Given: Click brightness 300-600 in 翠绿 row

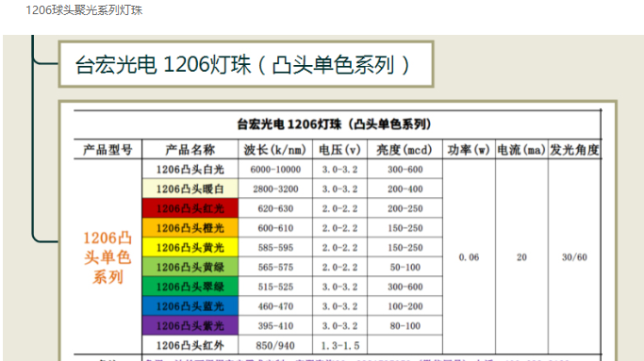Looking at the screenshot, I should tap(405, 287).
